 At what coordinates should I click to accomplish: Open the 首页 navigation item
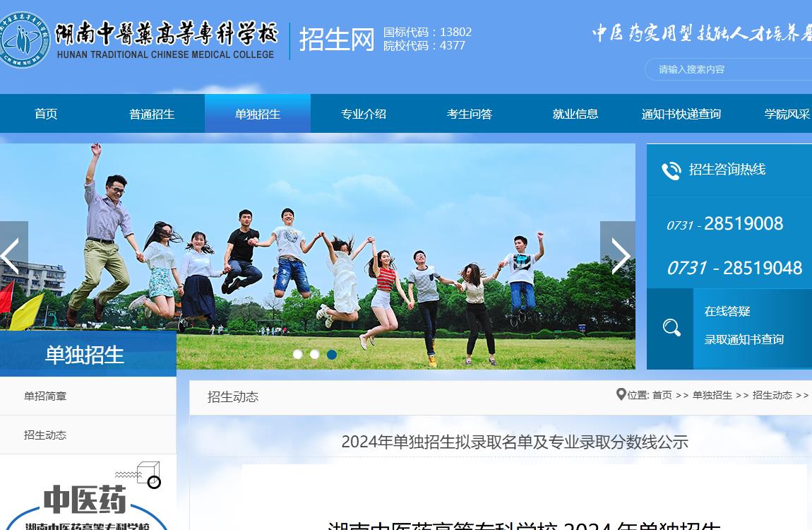(x=46, y=114)
